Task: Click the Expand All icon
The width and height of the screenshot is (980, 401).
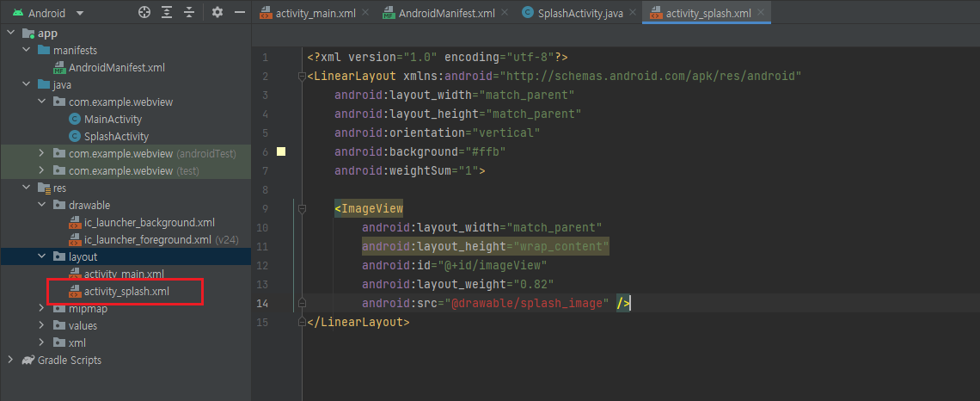Action: (x=167, y=13)
